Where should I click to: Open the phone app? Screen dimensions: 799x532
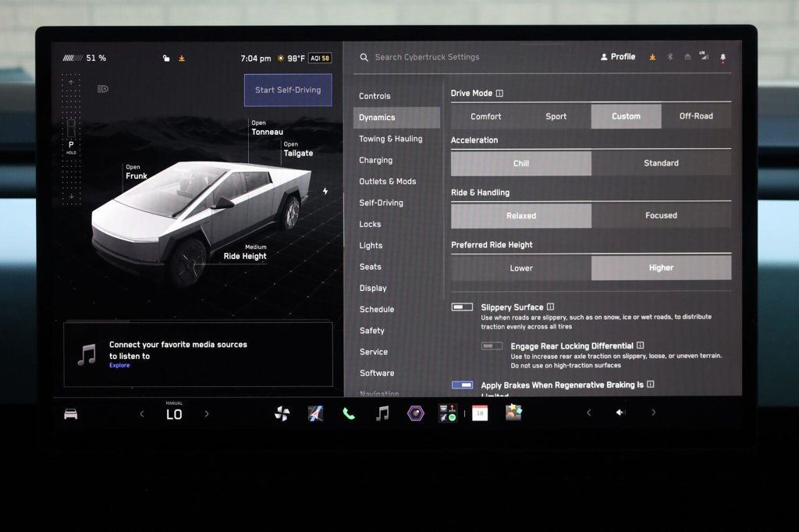click(x=349, y=413)
